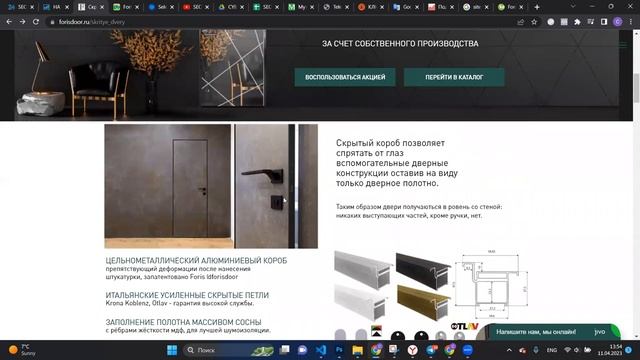Open Yandex Browser from the taskbar
This screenshot has height=360, width=640.
pyautogui.click(x=413, y=350)
